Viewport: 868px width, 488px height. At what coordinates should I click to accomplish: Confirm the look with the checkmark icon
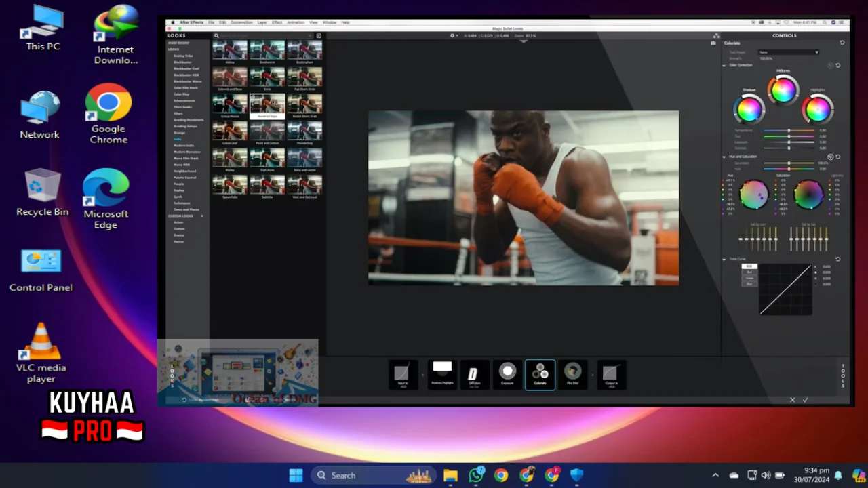pyautogui.click(x=806, y=400)
